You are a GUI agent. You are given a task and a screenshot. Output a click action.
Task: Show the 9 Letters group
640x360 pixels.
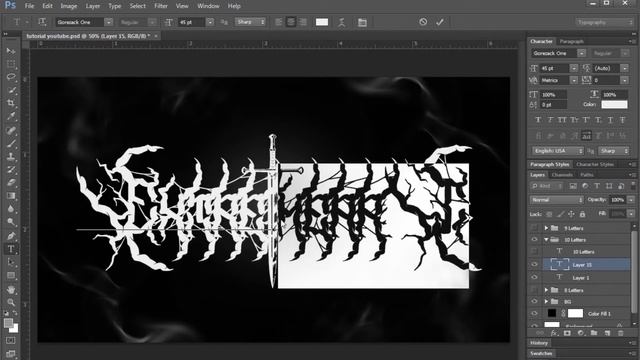pyautogui.click(x=534, y=228)
